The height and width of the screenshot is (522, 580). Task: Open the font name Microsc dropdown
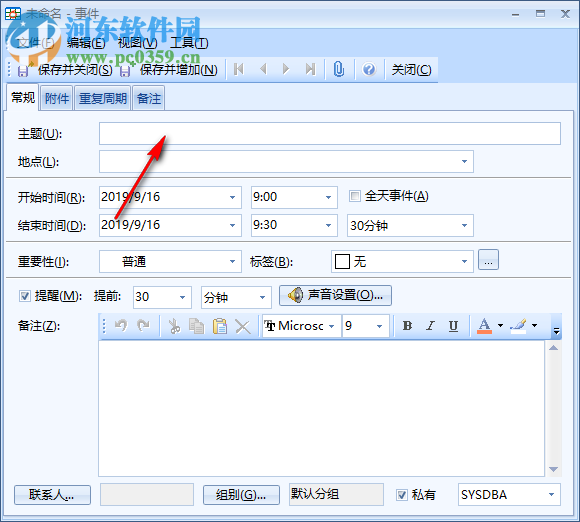click(x=331, y=326)
